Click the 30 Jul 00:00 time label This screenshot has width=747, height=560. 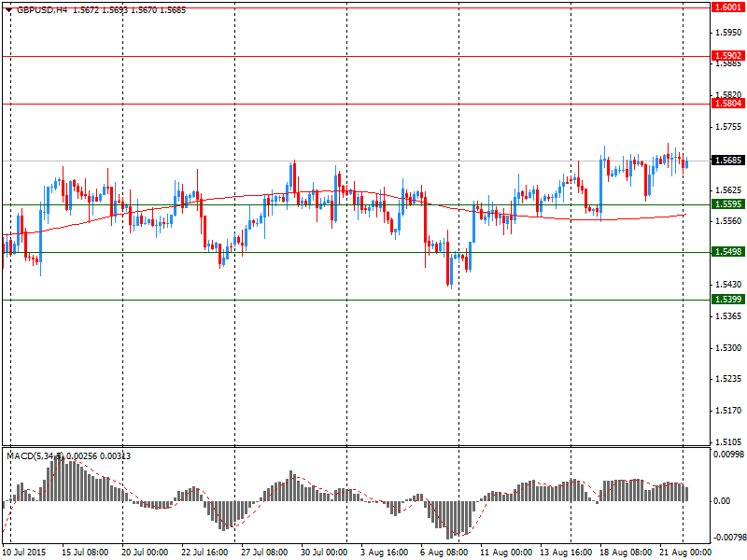[324, 553]
